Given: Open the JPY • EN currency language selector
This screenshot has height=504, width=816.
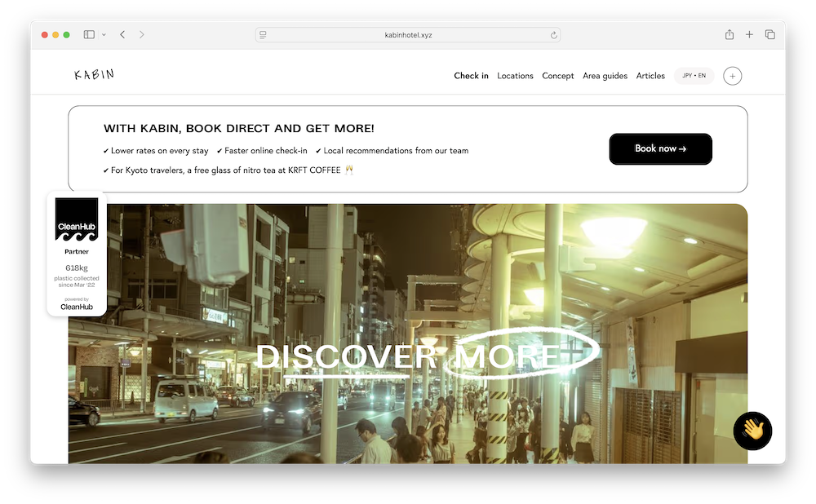Looking at the screenshot, I should click(694, 76).
